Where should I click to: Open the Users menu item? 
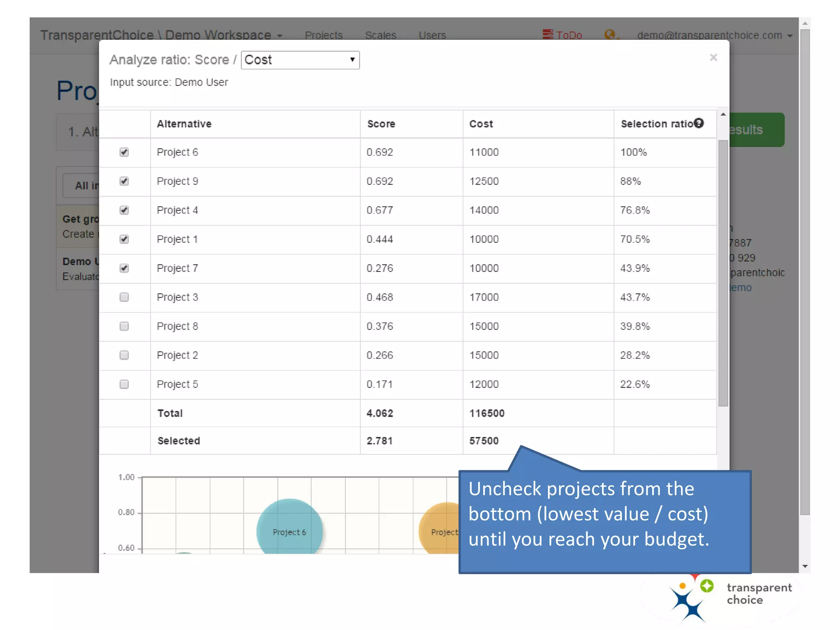pyautogui.click(x=432, y=35)
